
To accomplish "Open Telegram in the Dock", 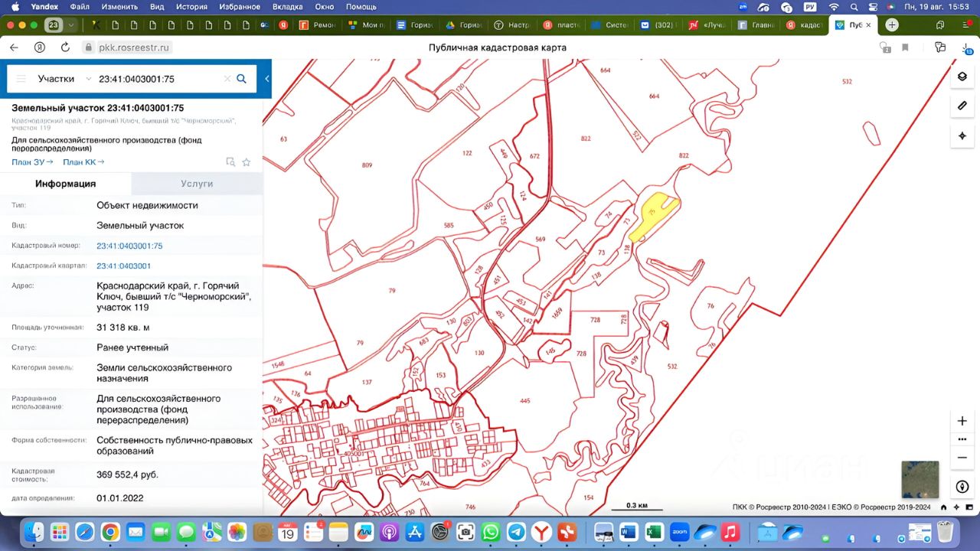I will click(516, 531).
